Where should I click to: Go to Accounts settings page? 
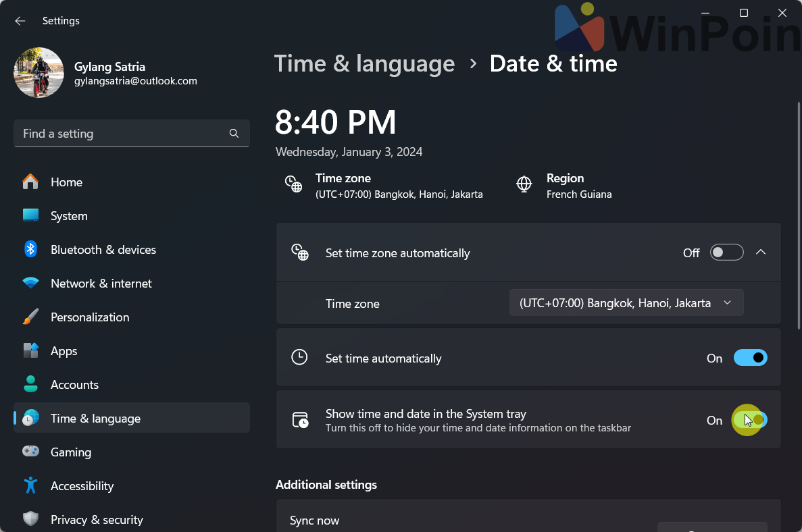point(74,384)
